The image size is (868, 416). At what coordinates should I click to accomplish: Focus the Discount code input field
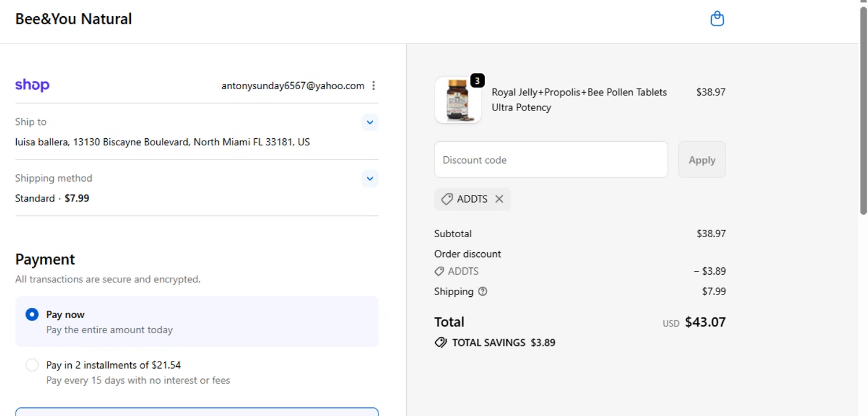[x=551, y=160]
